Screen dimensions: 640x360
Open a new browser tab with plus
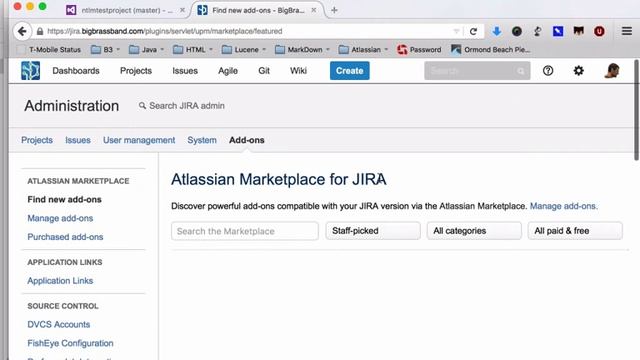coord(334,10)
